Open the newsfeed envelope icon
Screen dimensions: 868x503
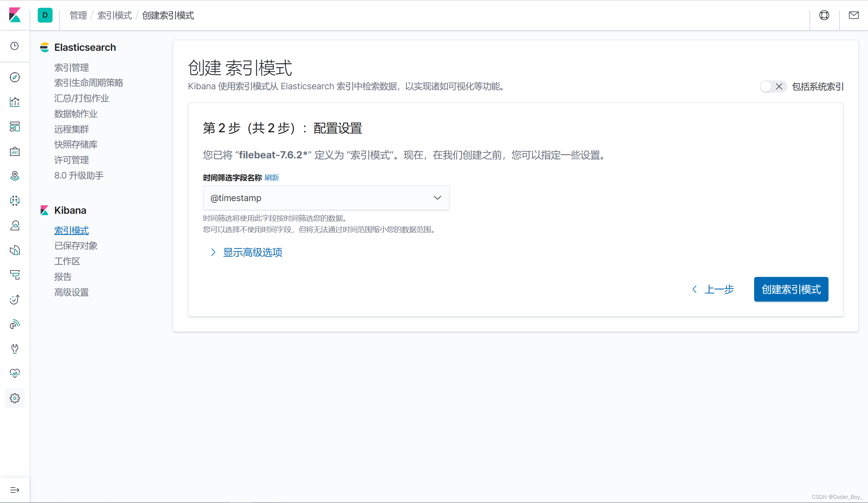coord(854,15)
